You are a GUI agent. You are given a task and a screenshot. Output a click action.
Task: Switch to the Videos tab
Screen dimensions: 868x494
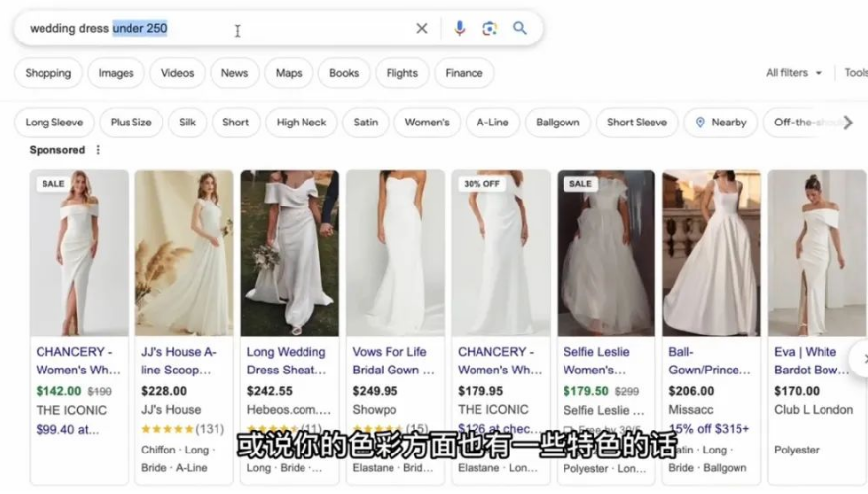click(x=177, y=73)
